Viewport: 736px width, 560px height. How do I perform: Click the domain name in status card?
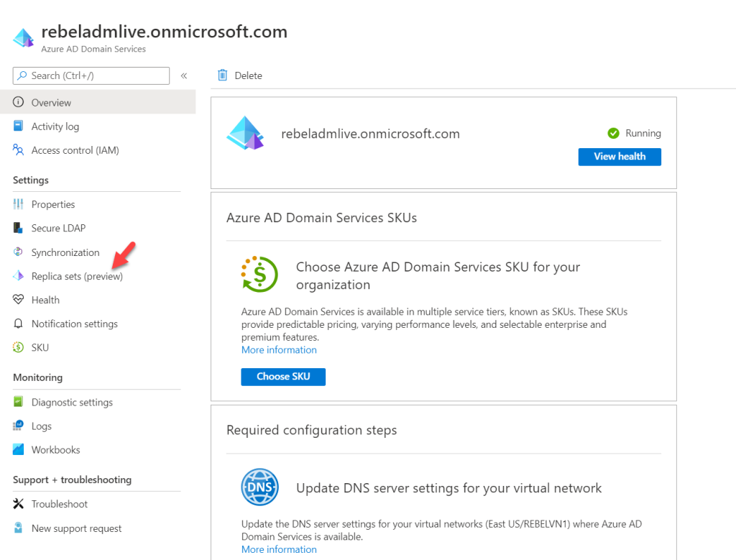[x=370, y=134]
